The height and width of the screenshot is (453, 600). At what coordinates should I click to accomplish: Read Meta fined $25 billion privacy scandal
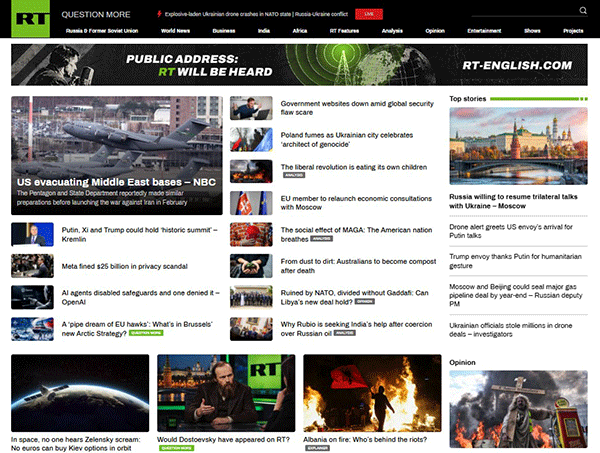click(125, 266)
